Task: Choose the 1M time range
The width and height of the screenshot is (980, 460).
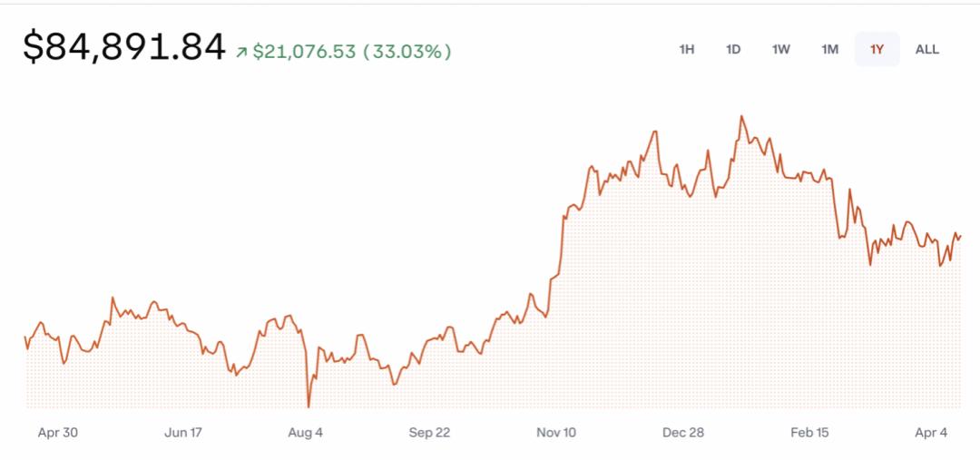Action: tap(829, 49)
